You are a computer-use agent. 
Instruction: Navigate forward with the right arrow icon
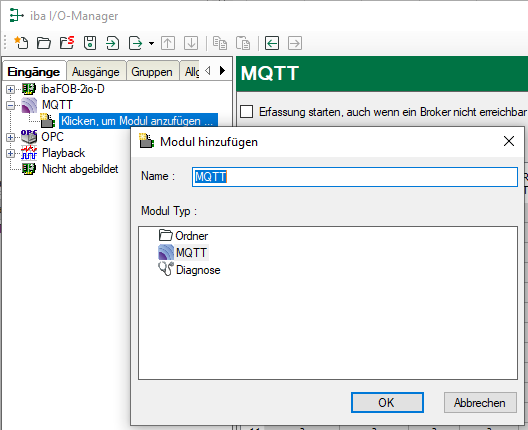(295, 43)
